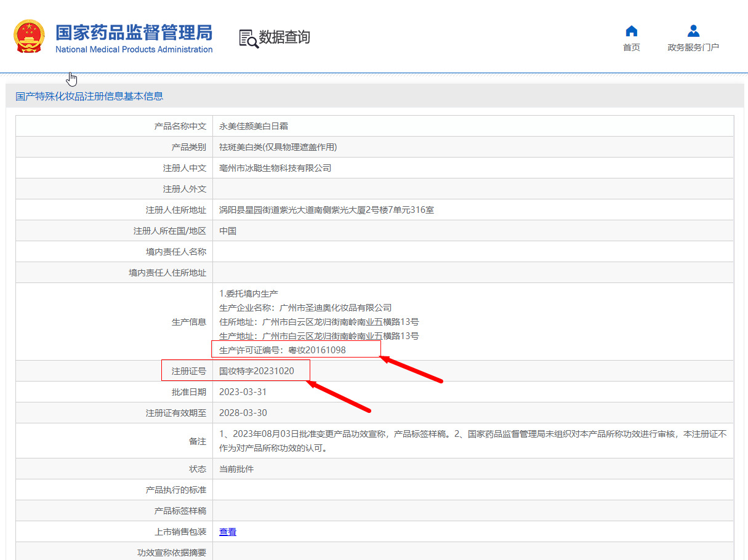Click National Medical Products Administration English subtitle

134,49
